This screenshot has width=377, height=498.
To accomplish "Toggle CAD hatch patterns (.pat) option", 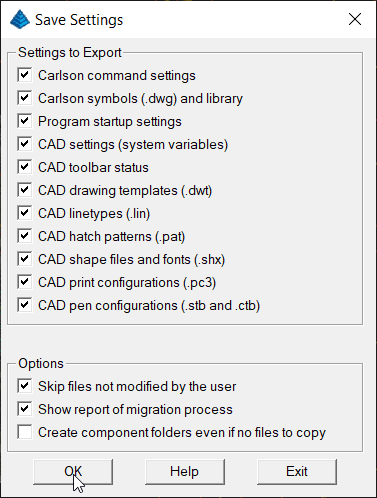I will point(25,236).
